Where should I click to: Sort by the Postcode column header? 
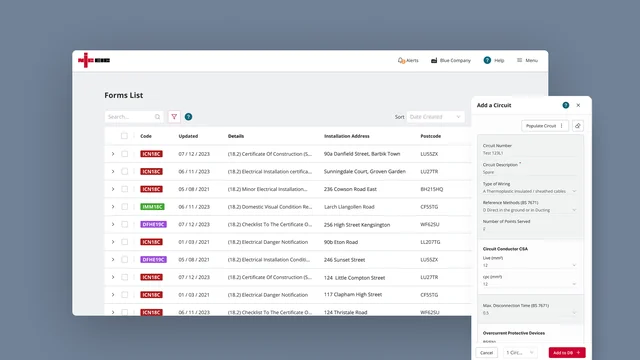[431, 136]
